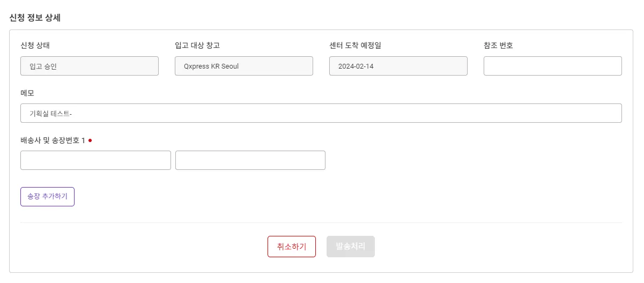Click the 신청 상태 field showing 입고 승인
This screenshot has width=644, height=283.
(89, 66)
